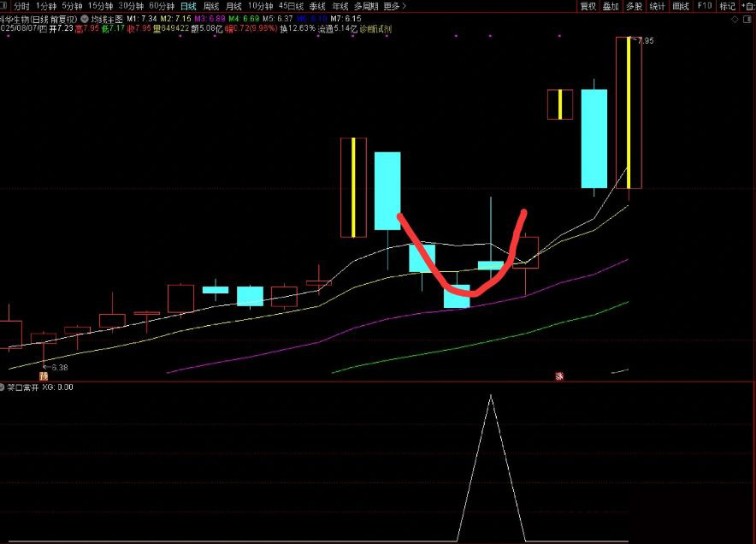Open the 画线 drawing tools
The height and width of the screenshot is (544, 756).
[x=680, y=6]
